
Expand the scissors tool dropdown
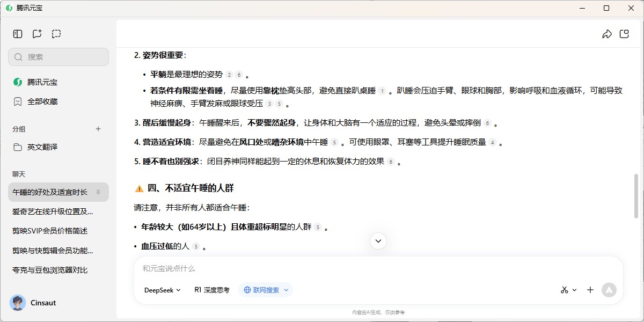click(568, 290)
